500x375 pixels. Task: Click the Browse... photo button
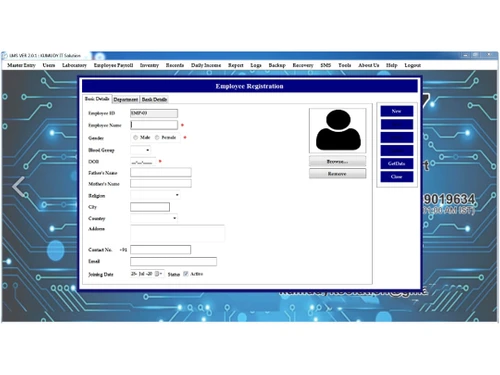point(337,161)
